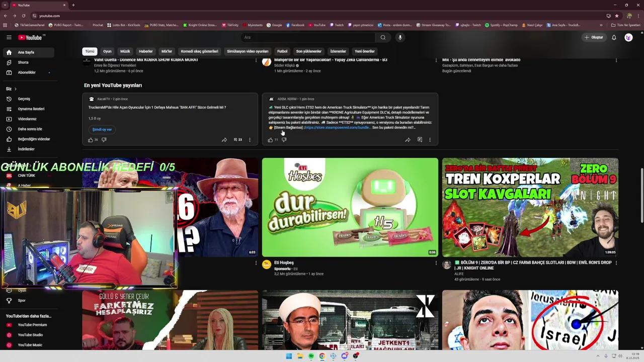The width and height of the screenshot is (644, 362).
Task: Dislike the ADEM. KERİM post
Action: pyautogui.click(x=284, y=140)
